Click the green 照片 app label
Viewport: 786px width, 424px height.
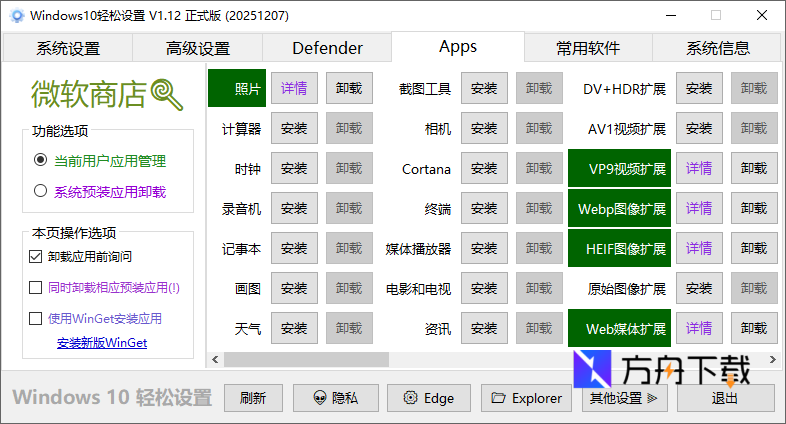[237, 88]
